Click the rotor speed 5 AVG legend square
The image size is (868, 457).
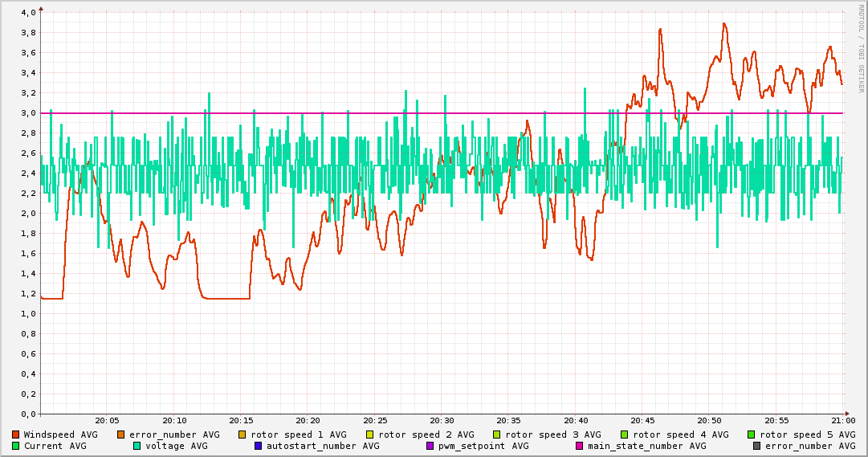[x=752, y=435]
